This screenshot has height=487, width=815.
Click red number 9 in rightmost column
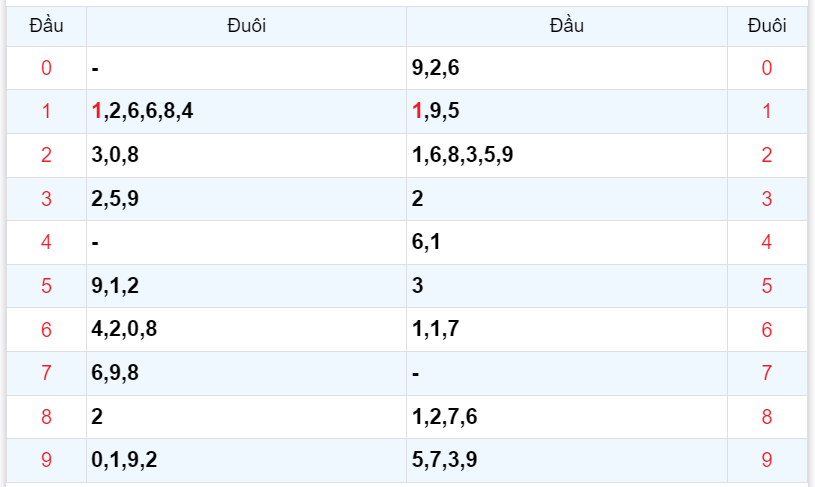pos(766,460)
